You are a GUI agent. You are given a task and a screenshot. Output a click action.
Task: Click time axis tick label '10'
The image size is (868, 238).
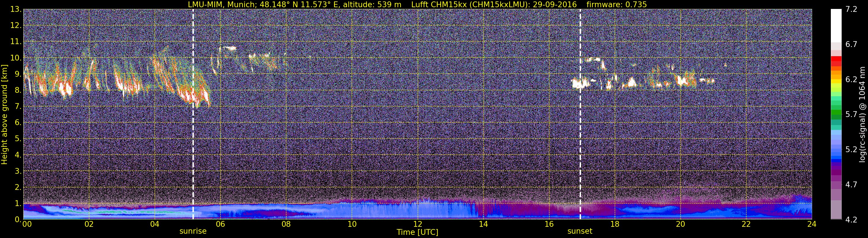352,224
